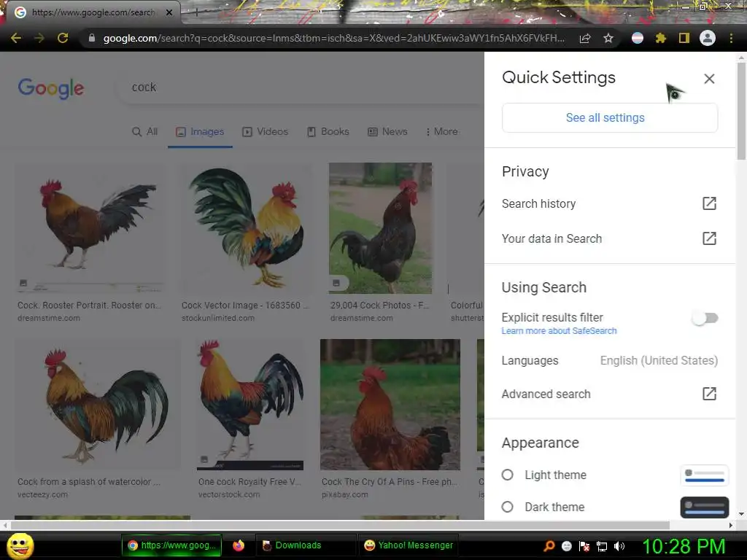Select the Images search tab
This screenshot has width=747, height=560.
200,131
